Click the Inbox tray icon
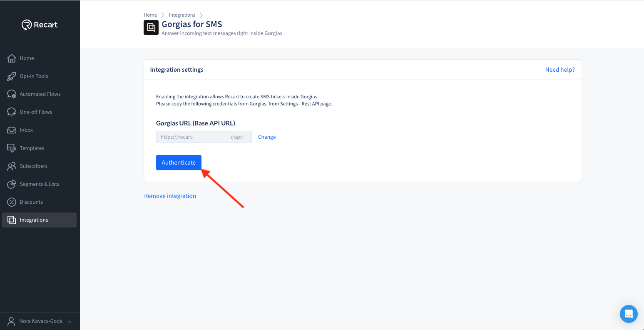 12,130
